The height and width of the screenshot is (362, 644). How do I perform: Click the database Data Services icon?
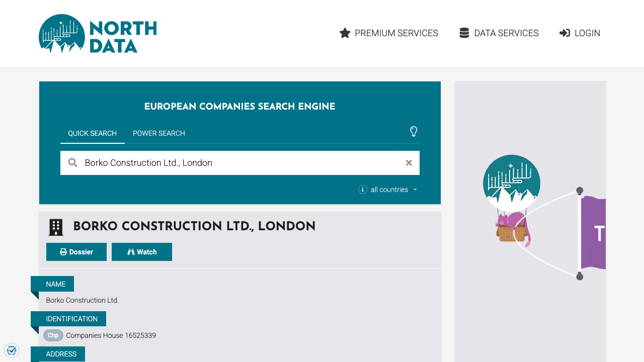pyautogui.click(x=463, y=33)
